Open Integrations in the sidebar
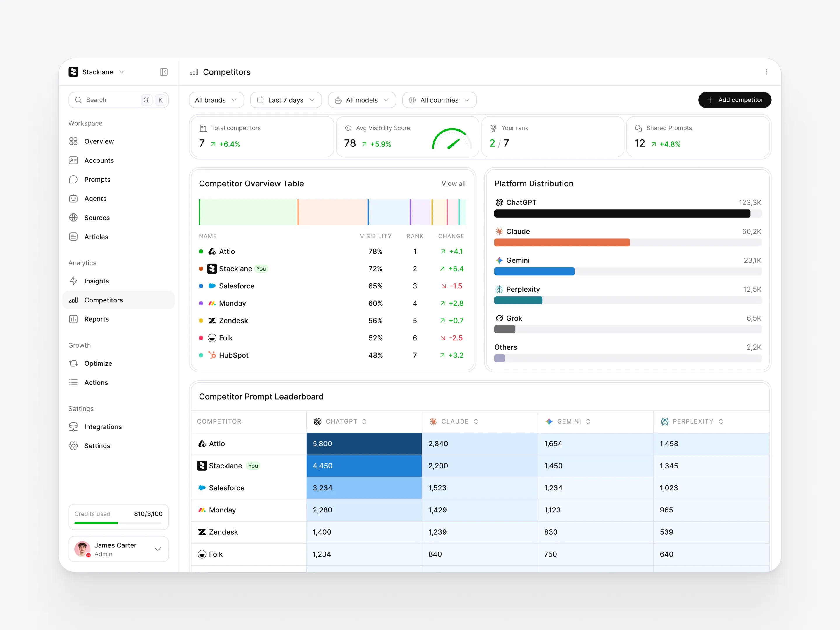This screenshot has height=630, width=840. (118, 427)
